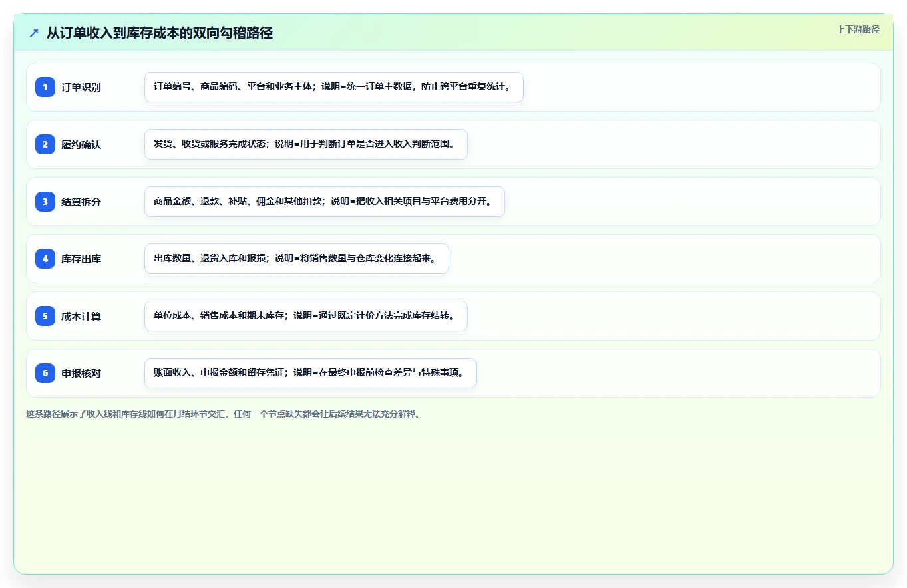
Task: Click the arrow icon beside the panel title
Action: pyautogui.click(x=33, y=33)
